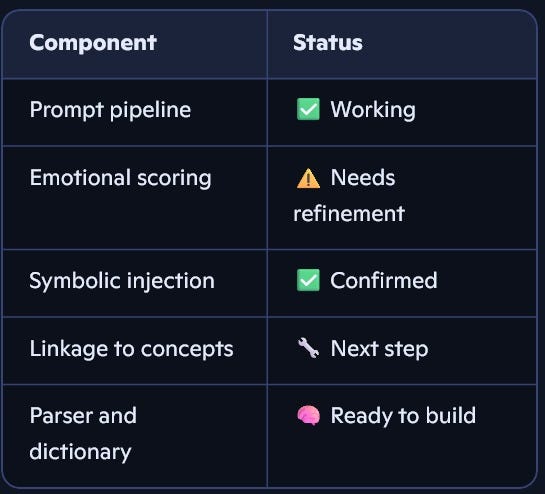This screenshot has width=545, height=494.
Task: Click the wrench icon beside Next step
Action: 308,348
